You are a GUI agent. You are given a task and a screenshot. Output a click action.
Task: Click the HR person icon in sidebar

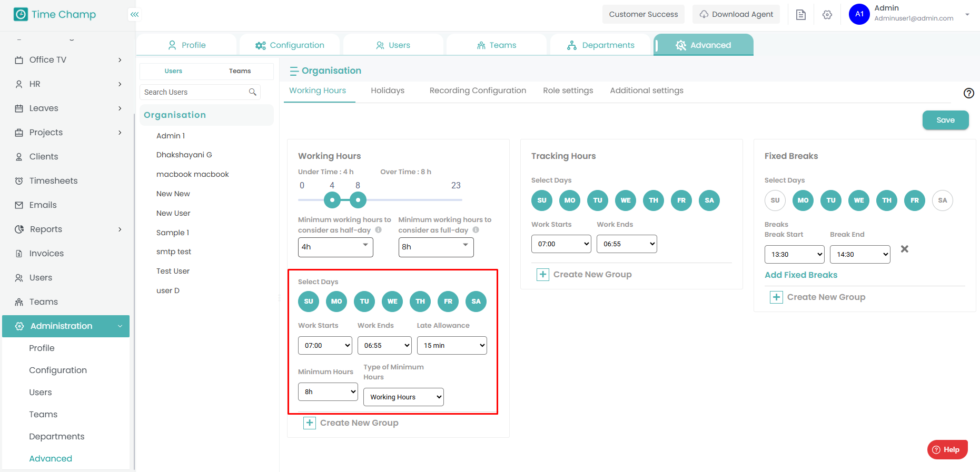[19, 84]
